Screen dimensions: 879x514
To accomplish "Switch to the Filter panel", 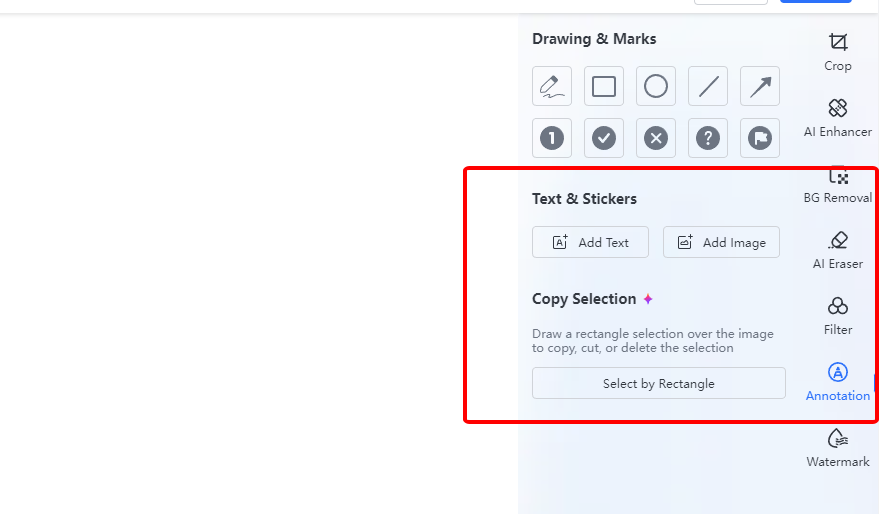I will point(838,316).
